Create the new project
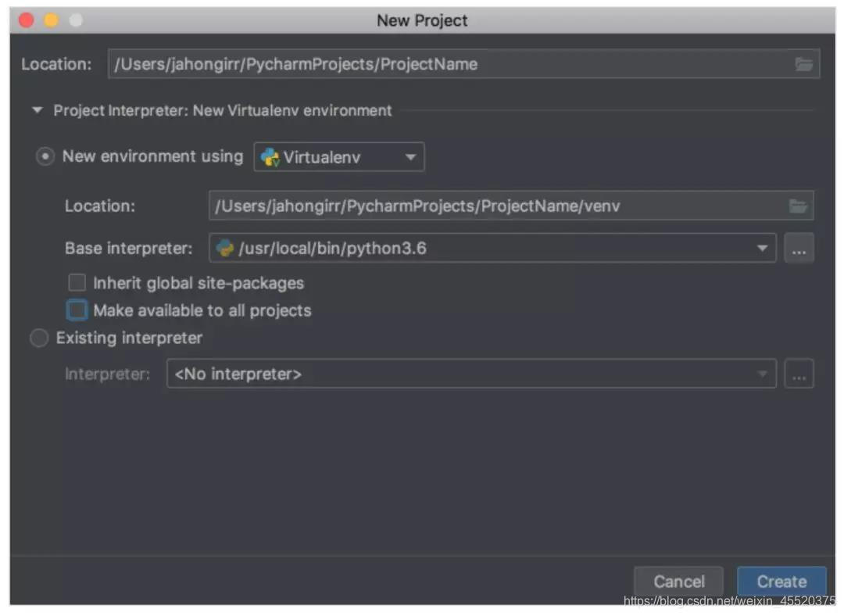The image size is (844, 616). click(x=781, y=582)
